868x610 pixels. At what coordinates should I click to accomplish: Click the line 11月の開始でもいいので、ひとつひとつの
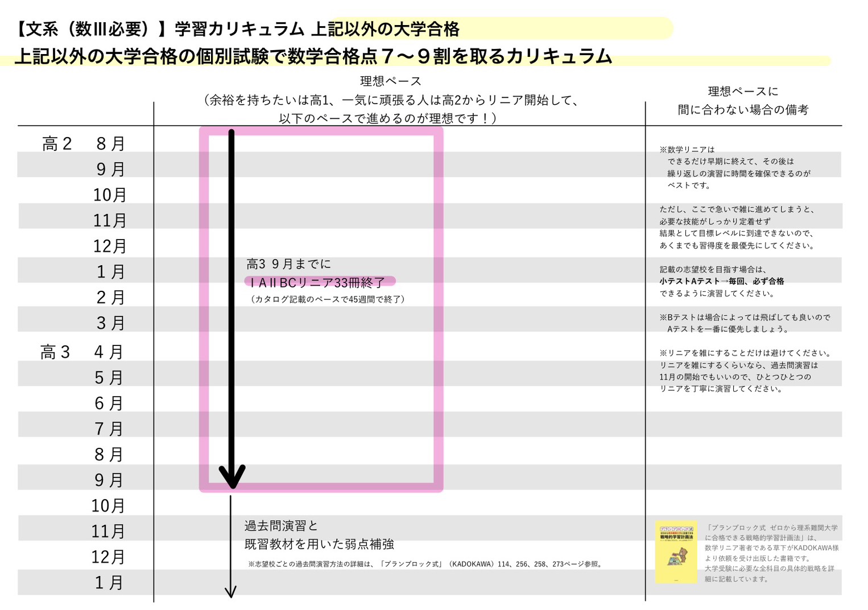coord(735,377)
